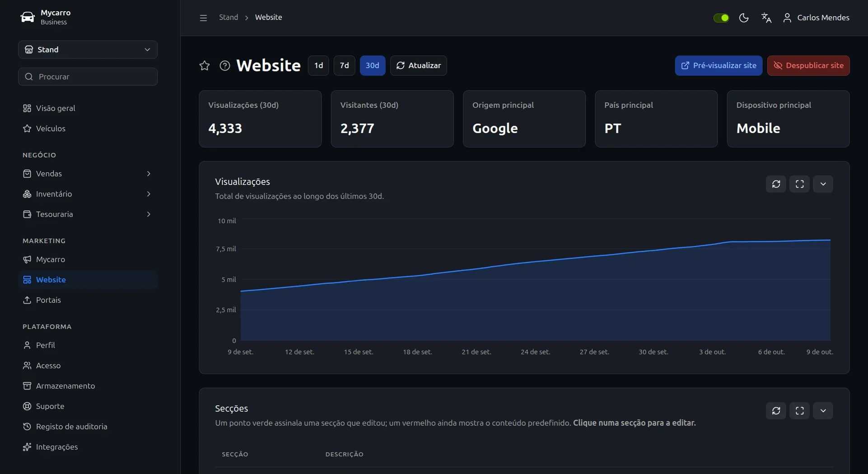Open the Stand selector dropdown
868x474 pixels.
[88, 50]
